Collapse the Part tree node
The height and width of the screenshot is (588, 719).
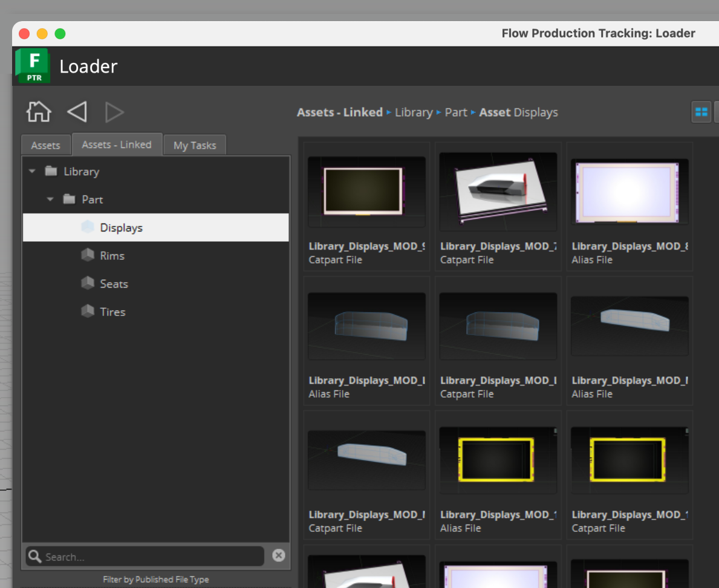coord(50,199)
